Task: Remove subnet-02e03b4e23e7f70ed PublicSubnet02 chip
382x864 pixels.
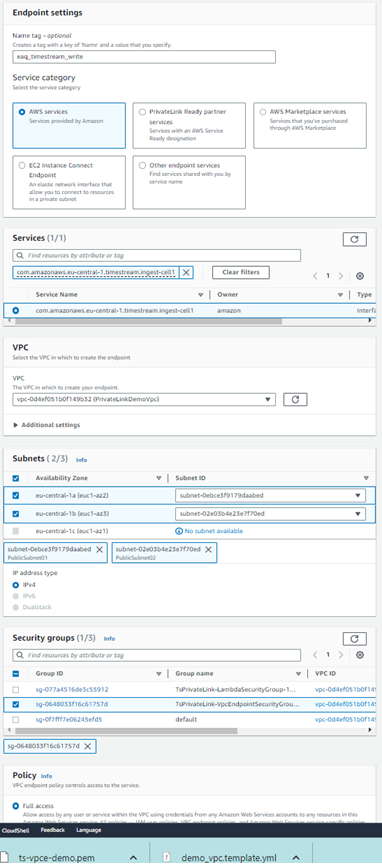Action: click(208, 549)
